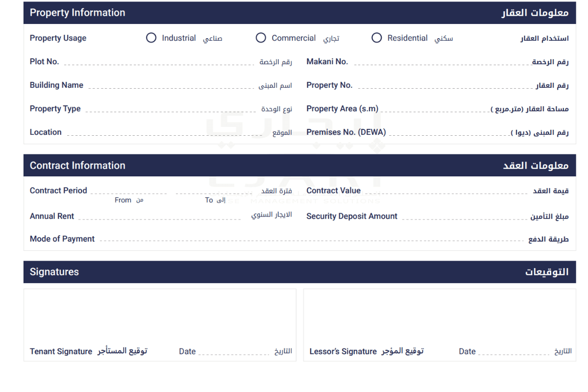The height and width of the screenshot is (392, 588).
Task: Select the Commercial property usage option
Action: (261, 38)
